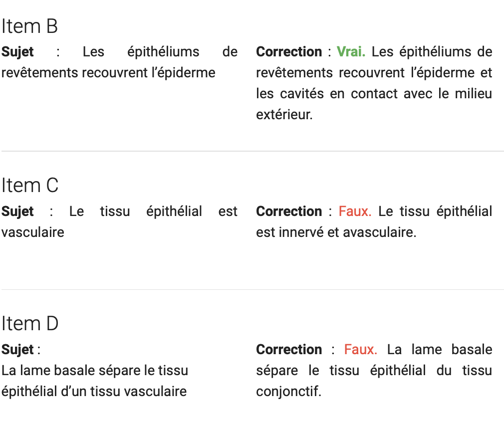504x426 pixels.
Task: Click the red Faux label in Item C
Action: (x=355, y=212)
